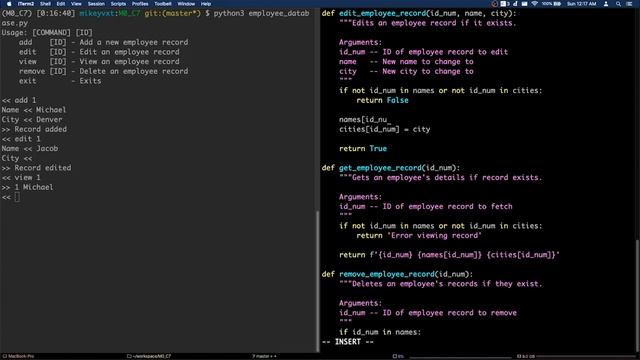Open the Scripts menu
Viewport: 640px width, 360px height.
click(x=118, y=4)
